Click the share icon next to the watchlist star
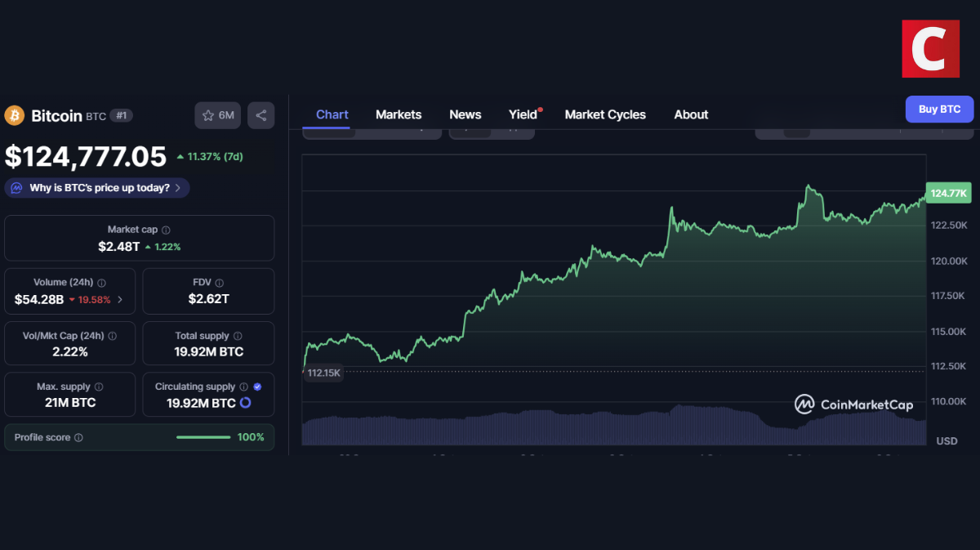 coord(261,115)
